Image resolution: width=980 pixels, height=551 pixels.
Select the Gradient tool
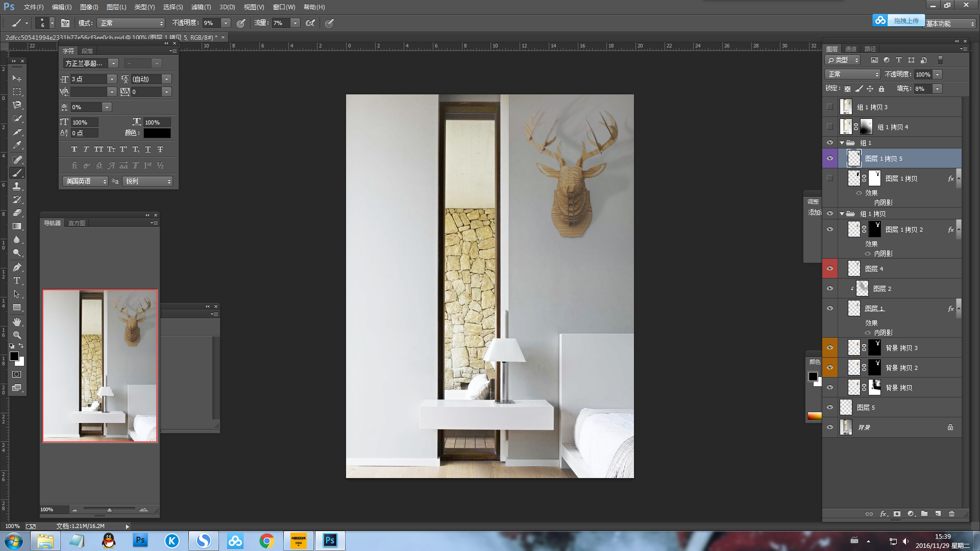pyautogui.click(x=17, y=226)
